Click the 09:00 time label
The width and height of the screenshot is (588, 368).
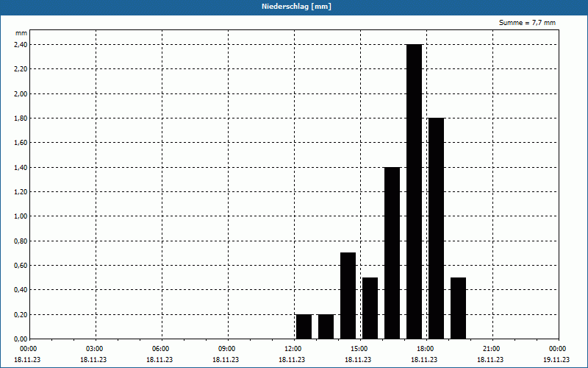pyautogui.click(x=227, y=349)
